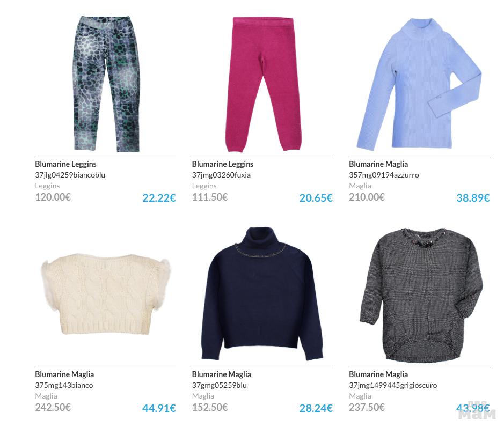Open the white cable-knit top image
Screen dimensions: 504x427
click(106, 294)
